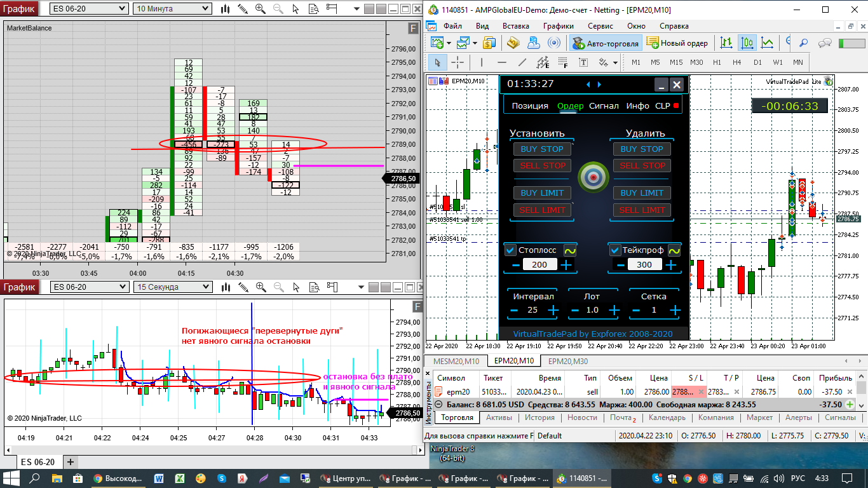Toggle CLP red indicator in VirtualTradePad
The width and height of the screenshot is (868, 488).
click(676, 105)
